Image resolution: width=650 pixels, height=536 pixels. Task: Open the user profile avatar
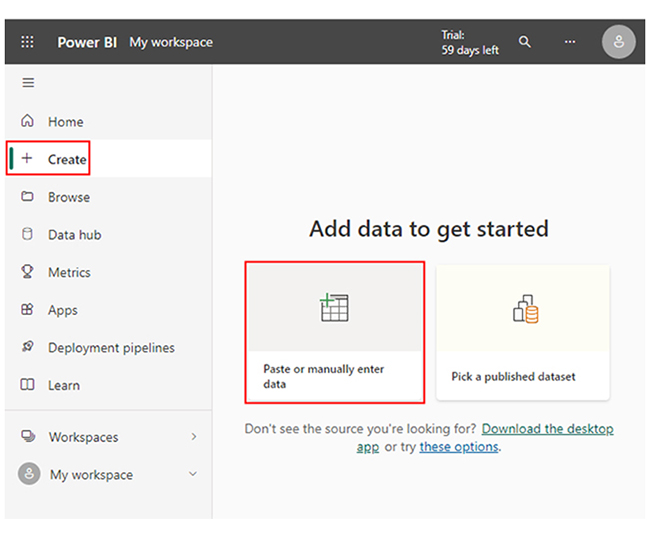click(618, 41)
